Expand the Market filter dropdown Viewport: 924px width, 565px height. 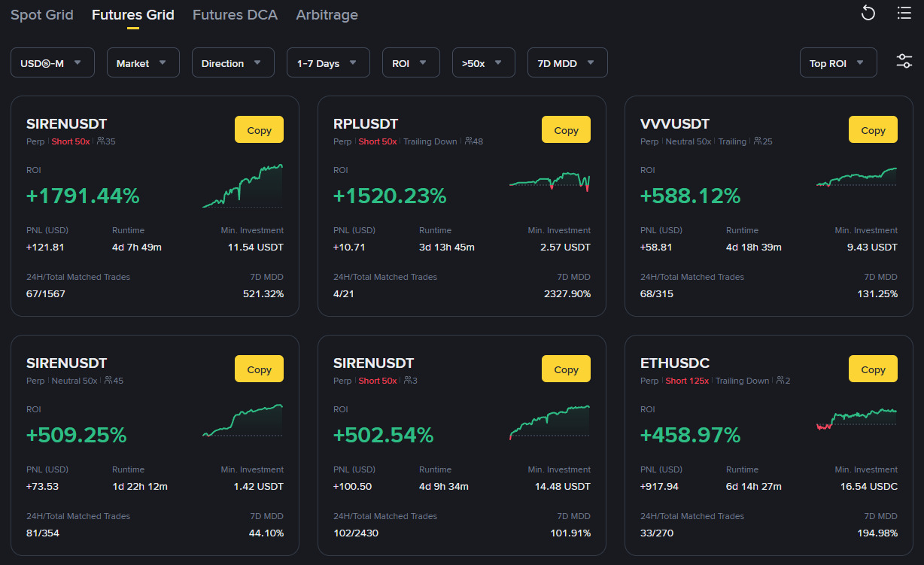tap(143, 62)
